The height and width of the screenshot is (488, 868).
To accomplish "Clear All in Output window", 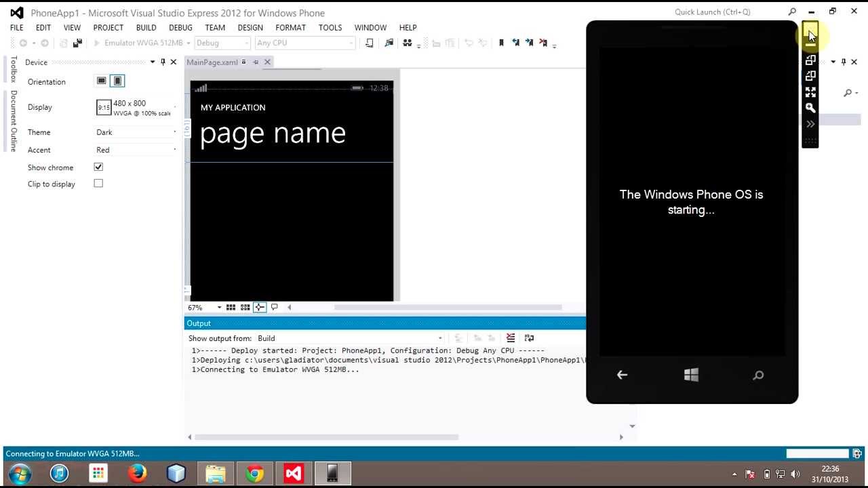I will point(511,338).
